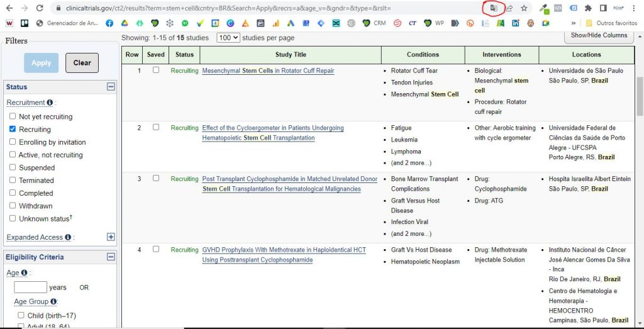
Task: Click the info icon next to Age Group
Action: (x=53, y=301)
